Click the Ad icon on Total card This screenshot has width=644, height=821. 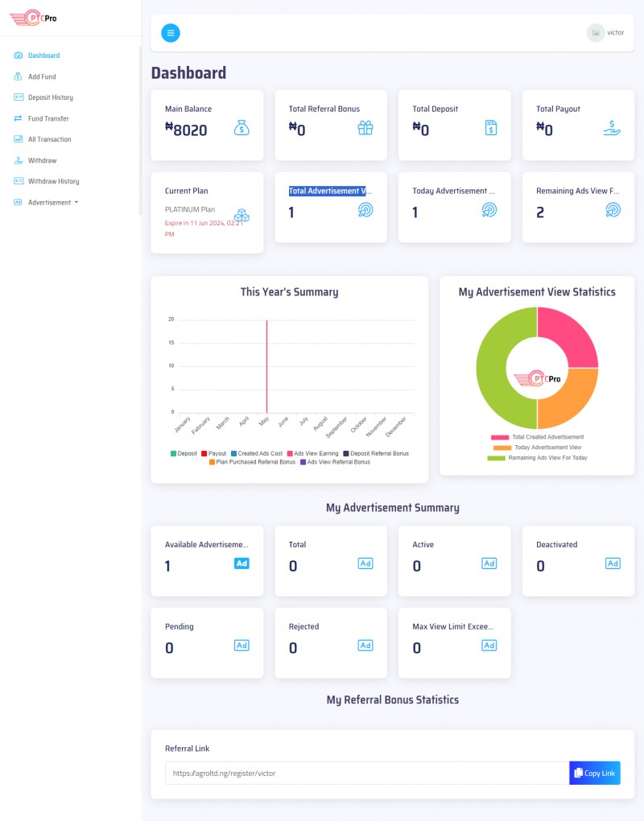[x=365, y=563]
